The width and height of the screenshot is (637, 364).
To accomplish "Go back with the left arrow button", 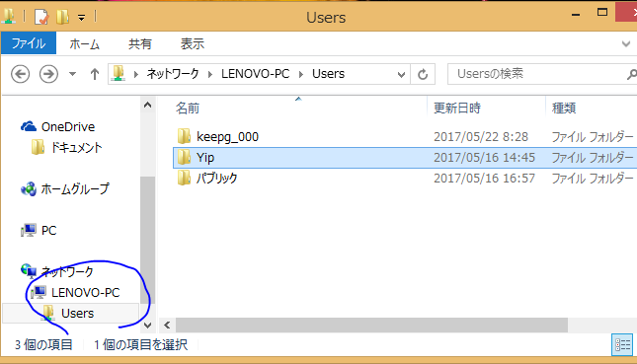I will tap(20, 74).
